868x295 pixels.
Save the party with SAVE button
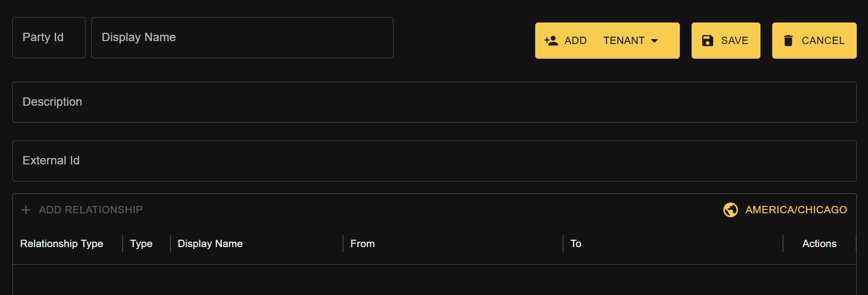pos(726,41)
